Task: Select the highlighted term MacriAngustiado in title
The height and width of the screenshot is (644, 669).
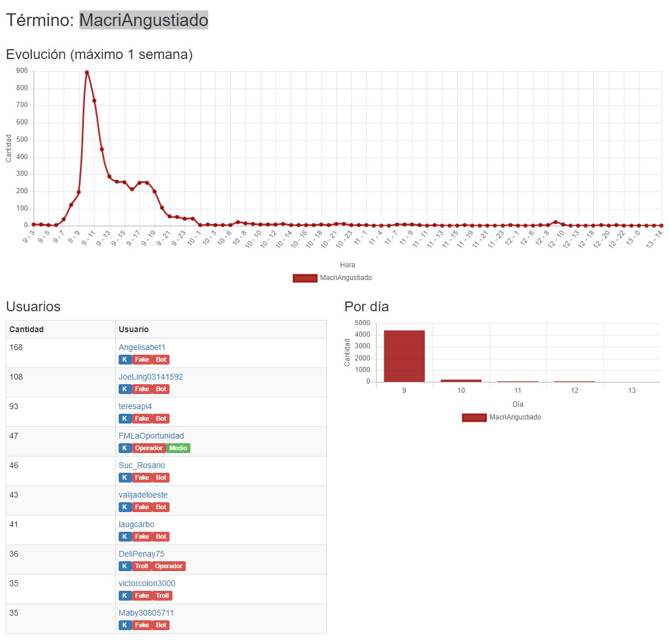Action: pos(144,20)
